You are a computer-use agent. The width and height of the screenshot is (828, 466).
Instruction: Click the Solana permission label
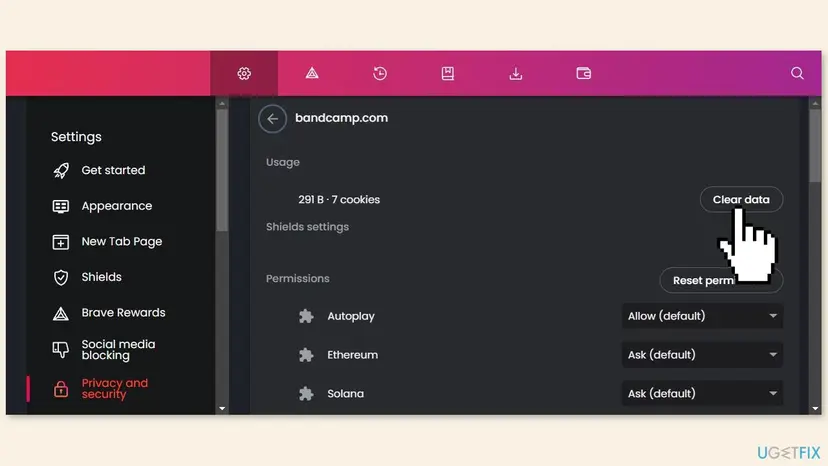(345, 394)
